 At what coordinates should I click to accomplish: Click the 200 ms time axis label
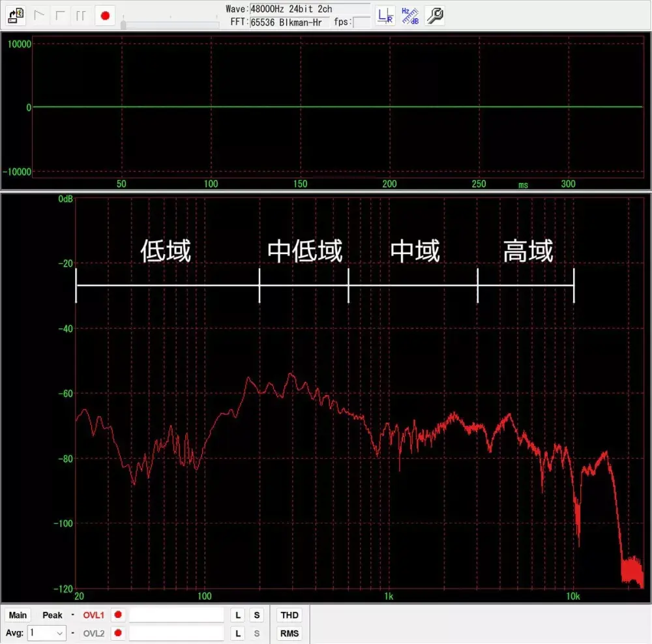[389, 184]
